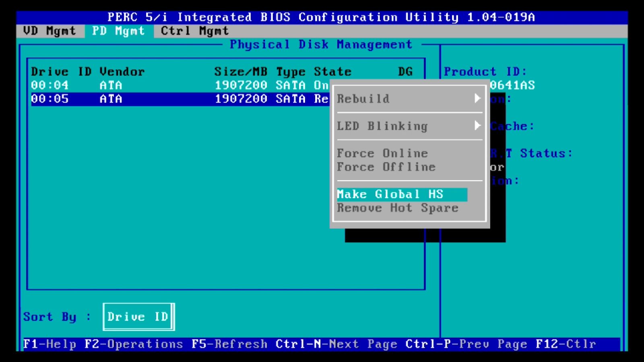Expand the Rebuild submenu arrow
This screenshot has height=362, width=644.
click(478, 99)
